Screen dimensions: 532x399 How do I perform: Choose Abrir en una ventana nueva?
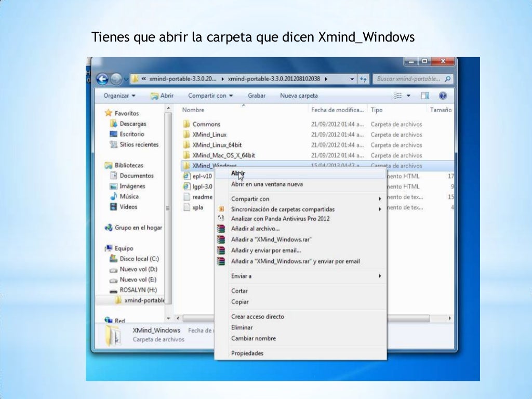tap(301, 184)
